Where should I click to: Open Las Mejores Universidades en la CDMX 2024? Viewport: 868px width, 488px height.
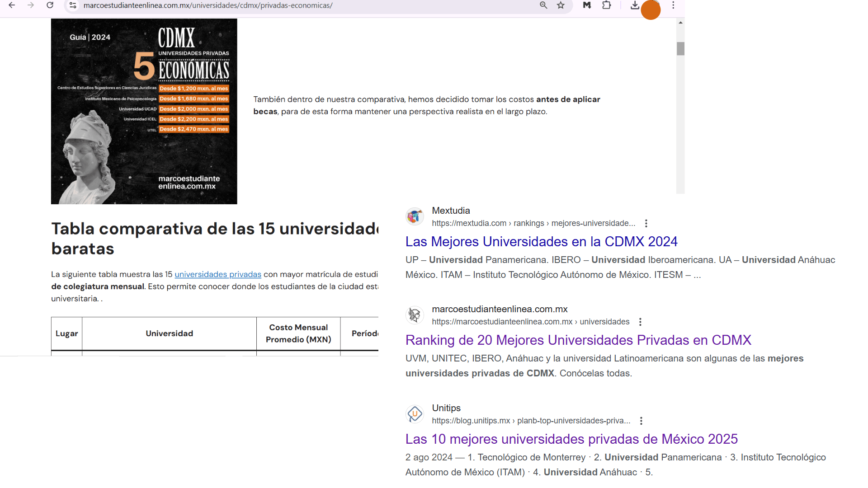541,242
